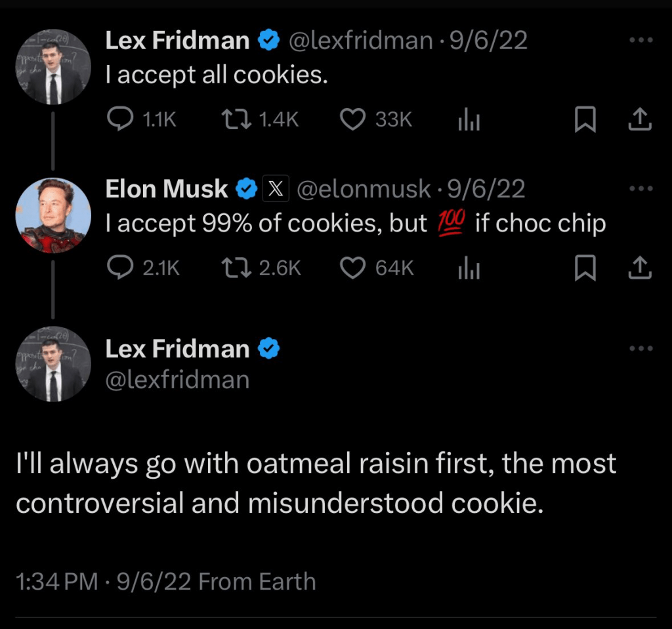
Task: Open more options for Lex's first tweet
Action: tap(640, 40)
